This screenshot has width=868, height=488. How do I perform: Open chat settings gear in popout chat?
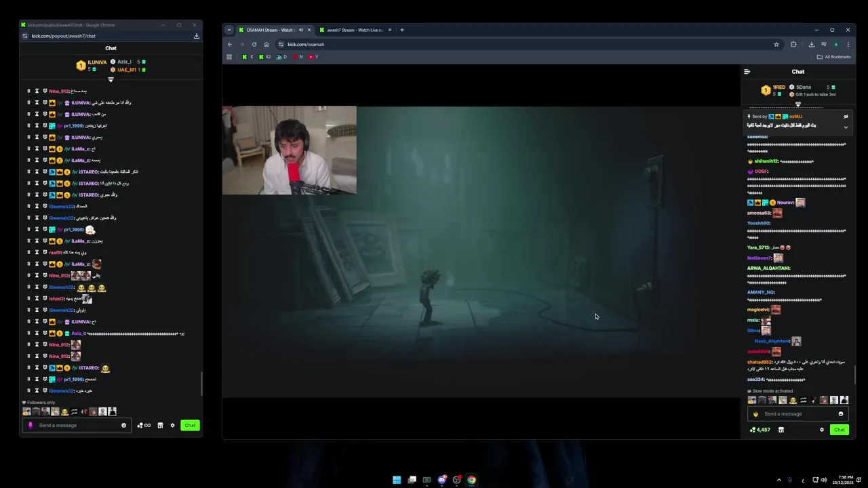point(172,426)
